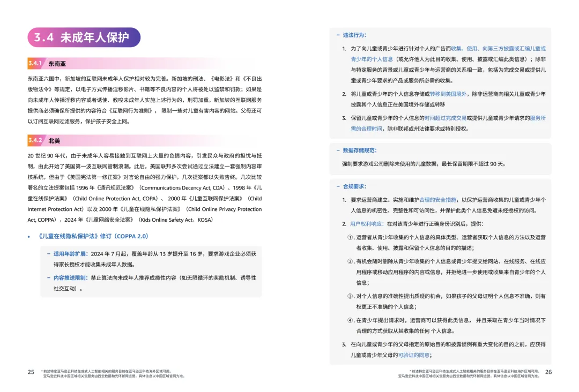
Task: Click the blue label "内容推送限制"
Action: click(69, 278)
